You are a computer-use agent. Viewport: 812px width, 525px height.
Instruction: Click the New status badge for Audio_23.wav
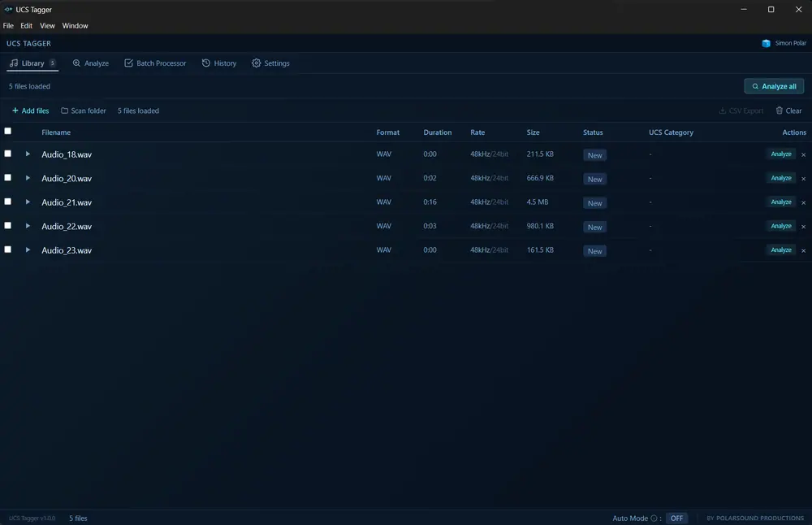[594, 251]
